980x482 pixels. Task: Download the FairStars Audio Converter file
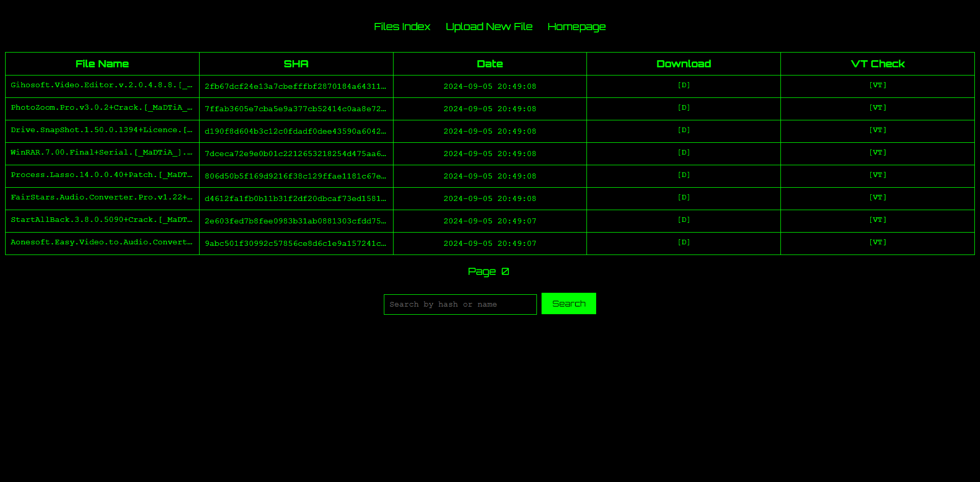coord(683,197)
